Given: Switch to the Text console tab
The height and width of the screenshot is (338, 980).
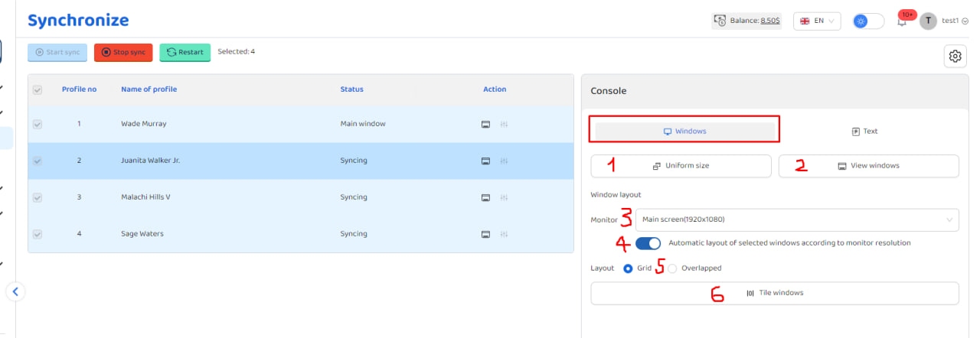Looking at the screenshot, I should 864,132.
